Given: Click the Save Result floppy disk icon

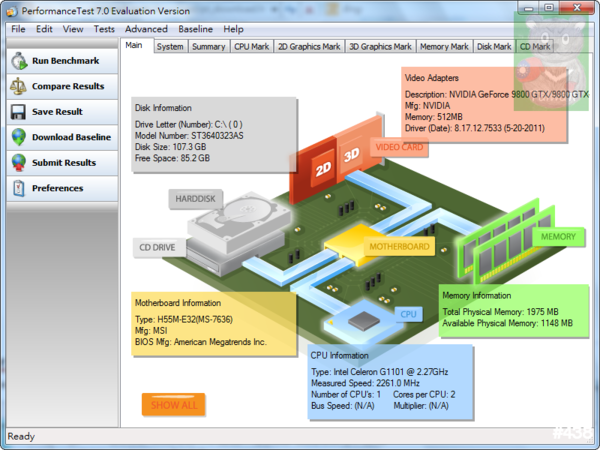Looking at the screenshot, I should [18, 112].
